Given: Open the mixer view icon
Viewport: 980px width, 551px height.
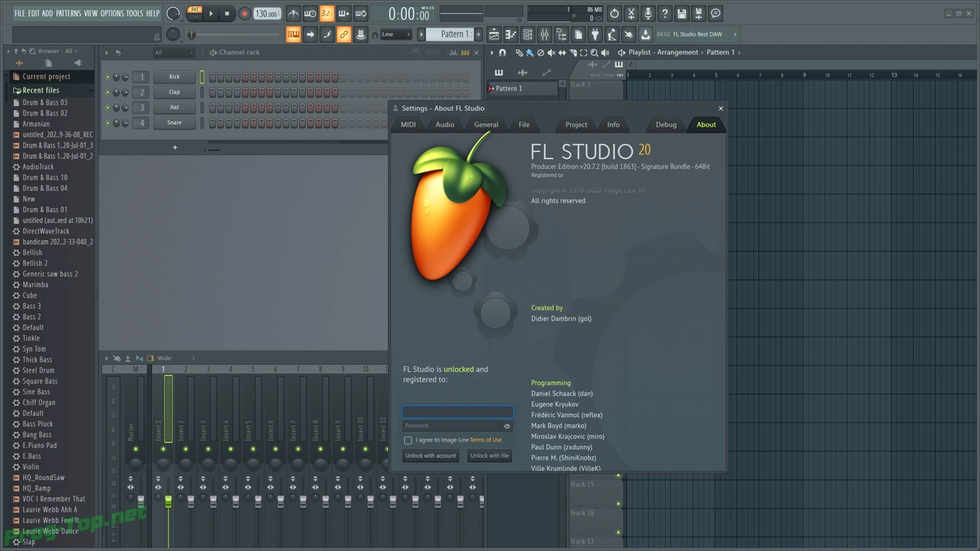Looking at the screenshot, I should tap(544, 34).
